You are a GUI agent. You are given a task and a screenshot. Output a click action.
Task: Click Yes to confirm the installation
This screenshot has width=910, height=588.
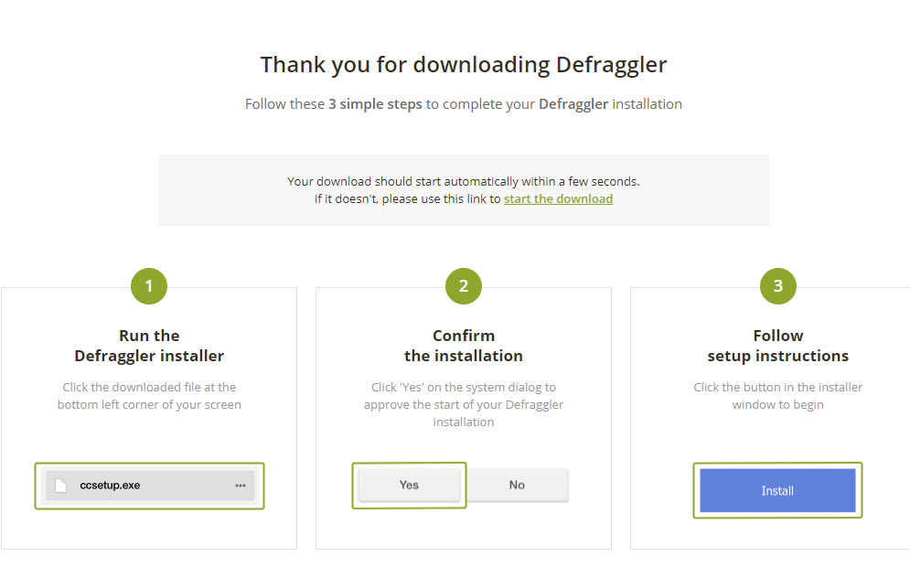[409, 485]
